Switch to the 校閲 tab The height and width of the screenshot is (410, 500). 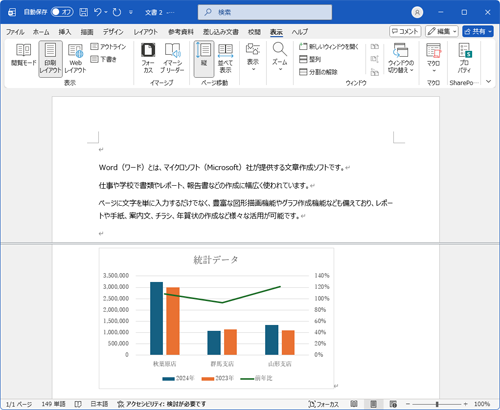click(x=254, y=32)
